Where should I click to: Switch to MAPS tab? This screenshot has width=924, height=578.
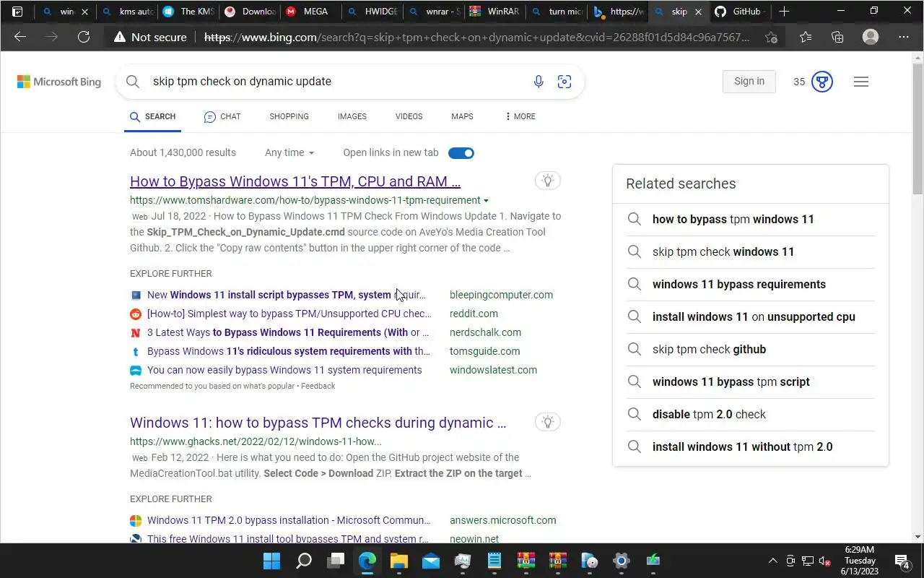[x=462, y=116]
